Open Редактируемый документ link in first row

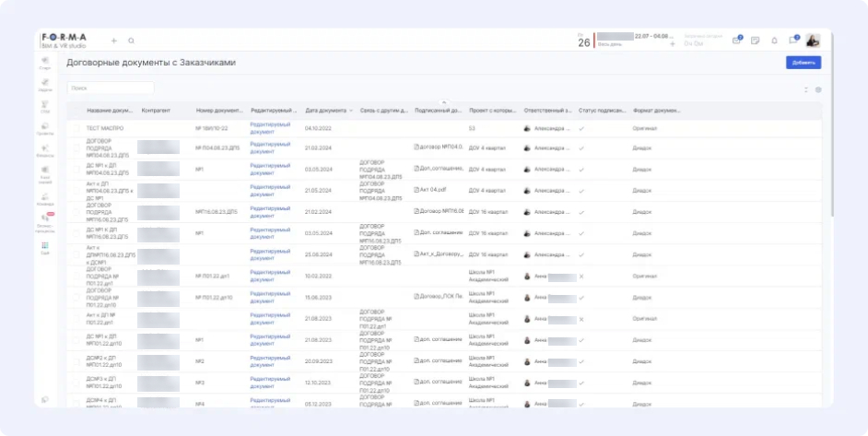tap(270, 128)
